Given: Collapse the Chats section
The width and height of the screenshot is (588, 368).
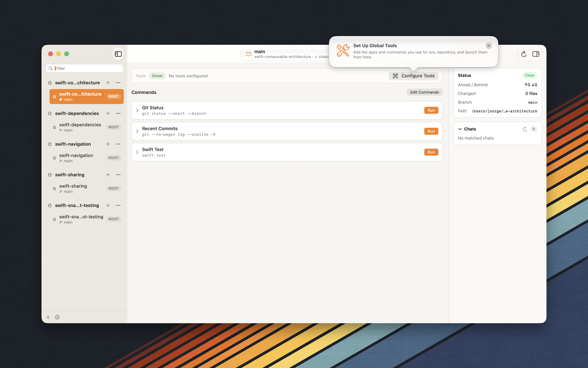Looking at the screenshot, I should (x=460, y=129).
